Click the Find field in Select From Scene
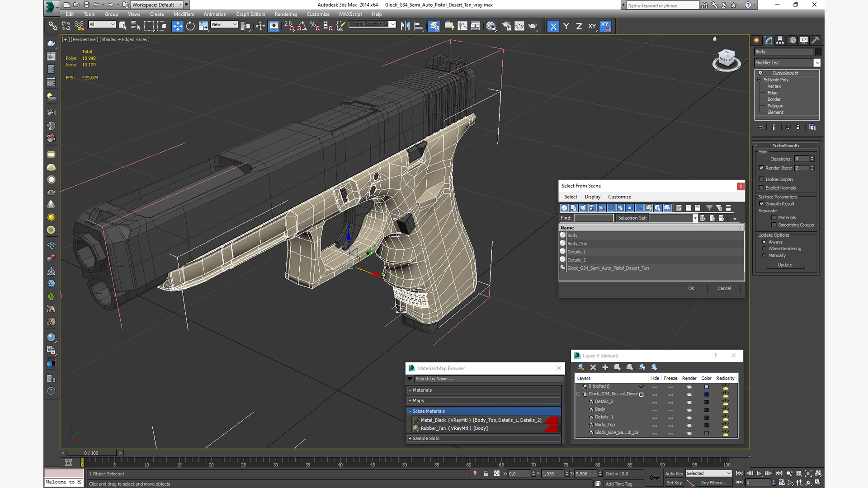868x488 pixels. click(x=594, y=218)
